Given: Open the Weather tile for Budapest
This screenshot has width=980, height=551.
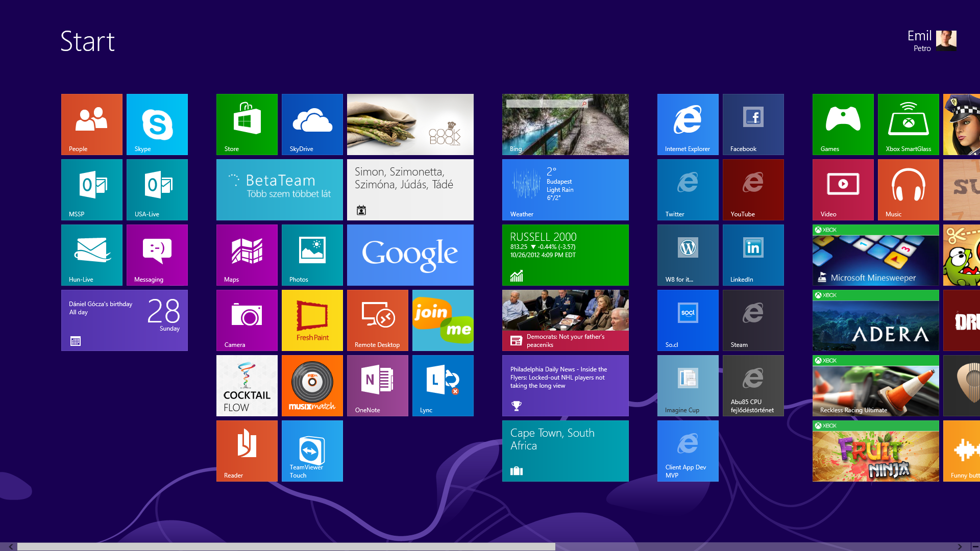Looking at the screenshot, I should [566, 190].
